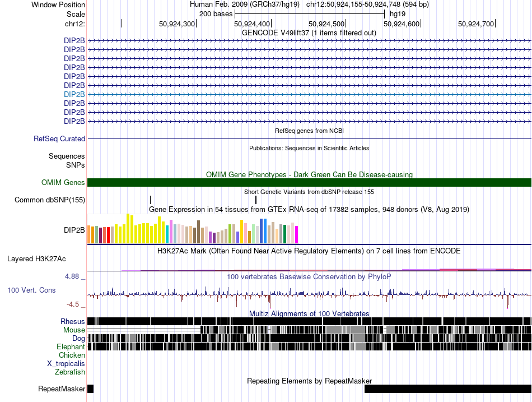532x402 pixels.
Task: Click the small left RepeatMasker block
Action: pyautogui.click(x=91, y=389)
